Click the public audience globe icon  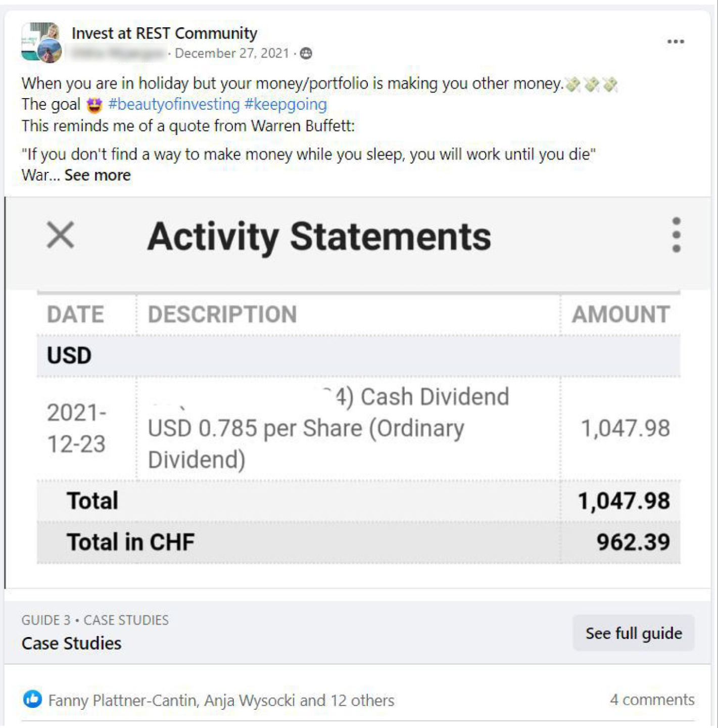[x=306, y=53]
